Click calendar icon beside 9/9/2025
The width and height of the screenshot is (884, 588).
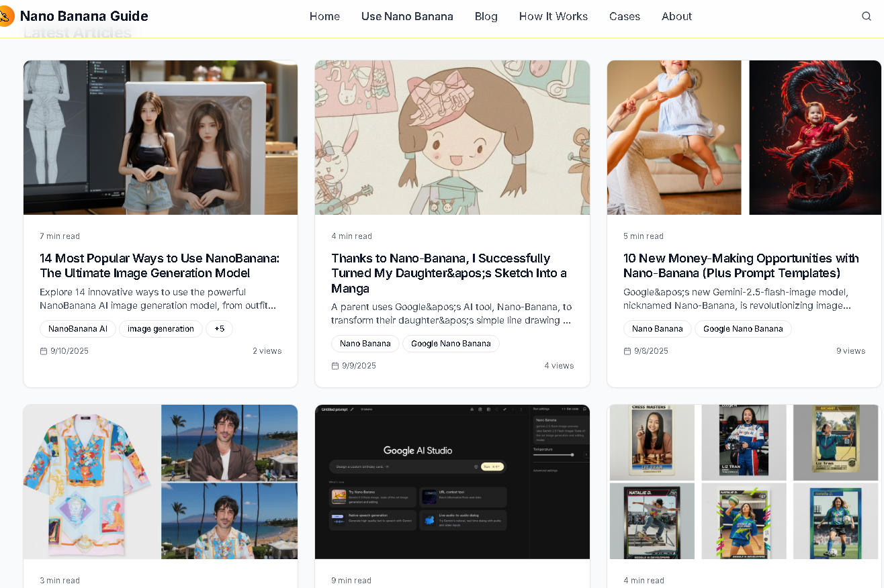[335, 366]
